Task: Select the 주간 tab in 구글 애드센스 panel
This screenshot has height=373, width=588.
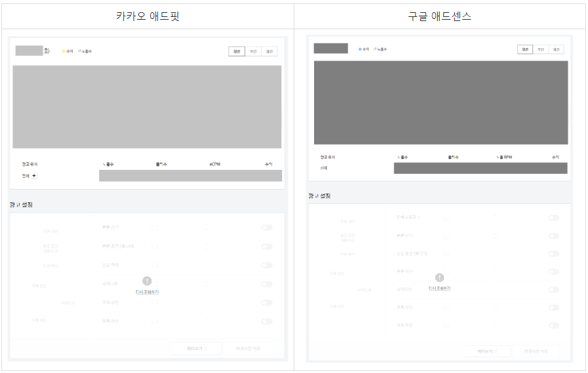Action: [x=540, y=50]
